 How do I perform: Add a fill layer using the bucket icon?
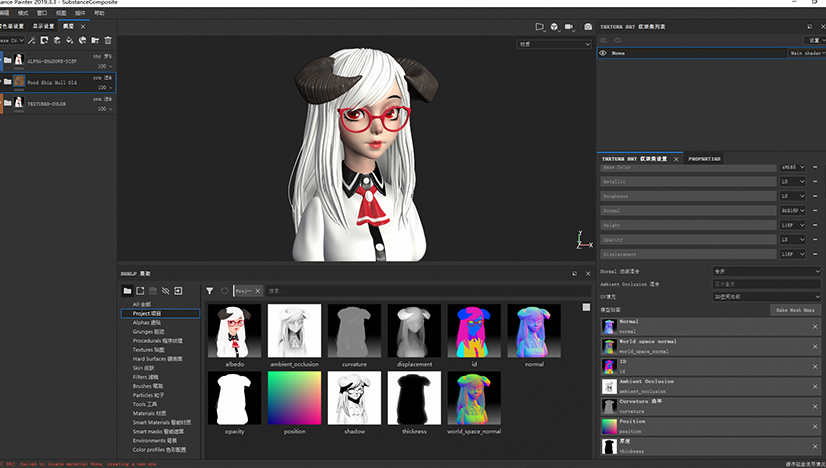(x=70, y=40)
